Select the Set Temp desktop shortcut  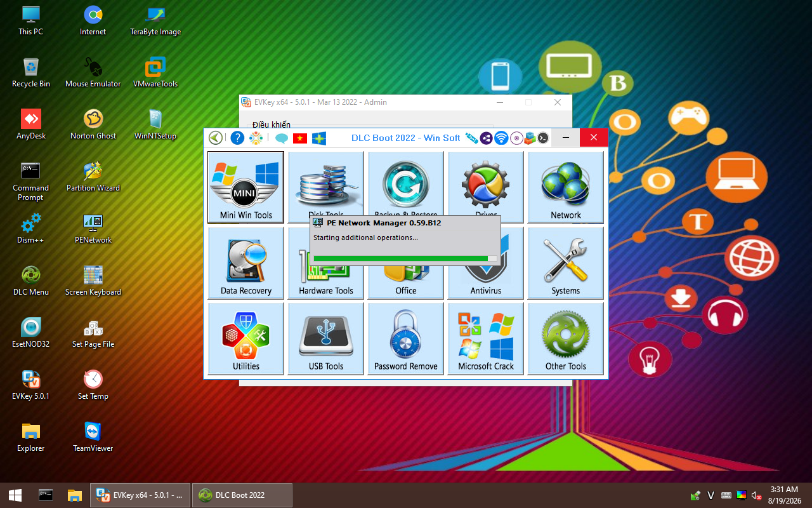tap(93, 385)
